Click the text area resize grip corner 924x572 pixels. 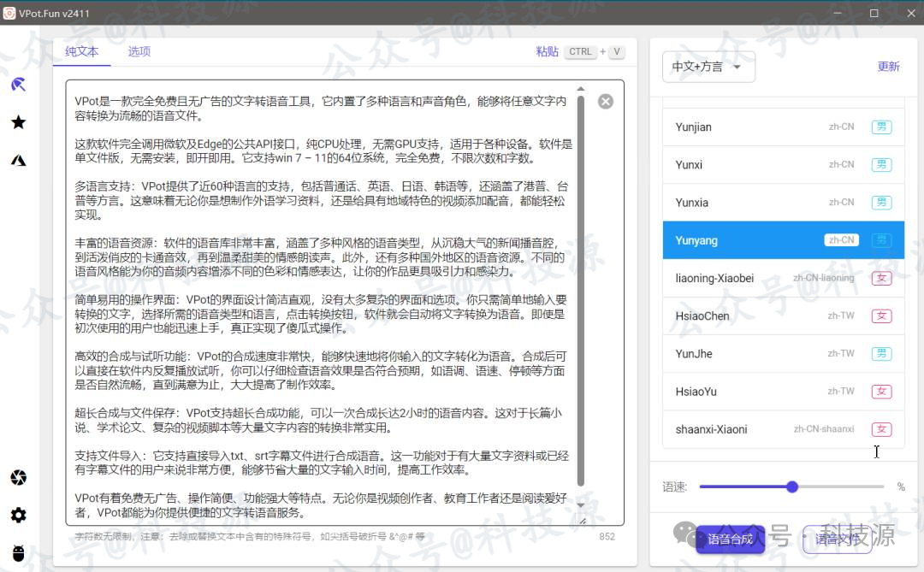[583, 520]
